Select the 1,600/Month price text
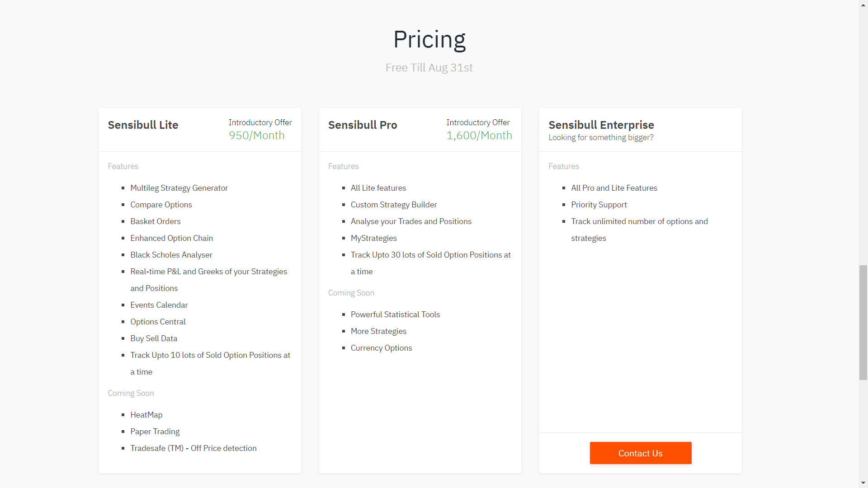Screen dimensions: 868x488 pos(479,135)
